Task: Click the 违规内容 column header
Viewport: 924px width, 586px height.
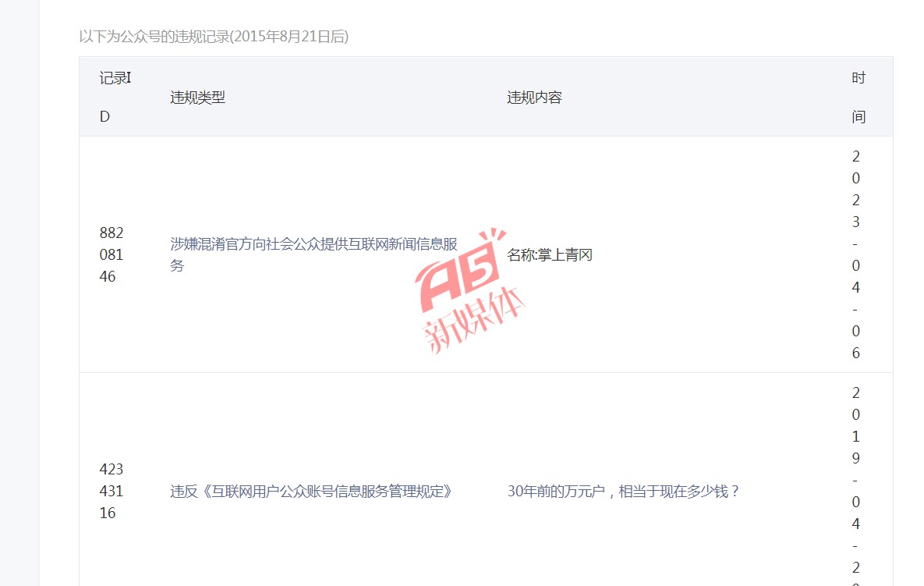Action: click(534, 98)
